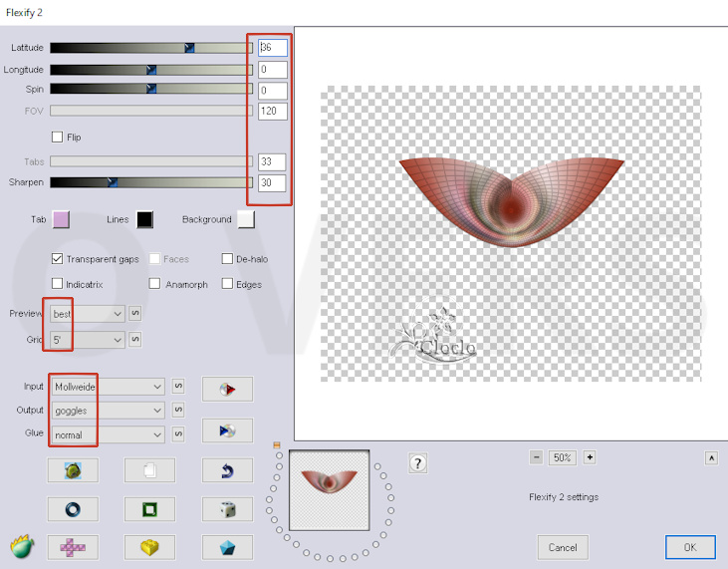Click the green square frame button
Image resolution: width=728 pixels, height=569 pixels.
point(149,509)
